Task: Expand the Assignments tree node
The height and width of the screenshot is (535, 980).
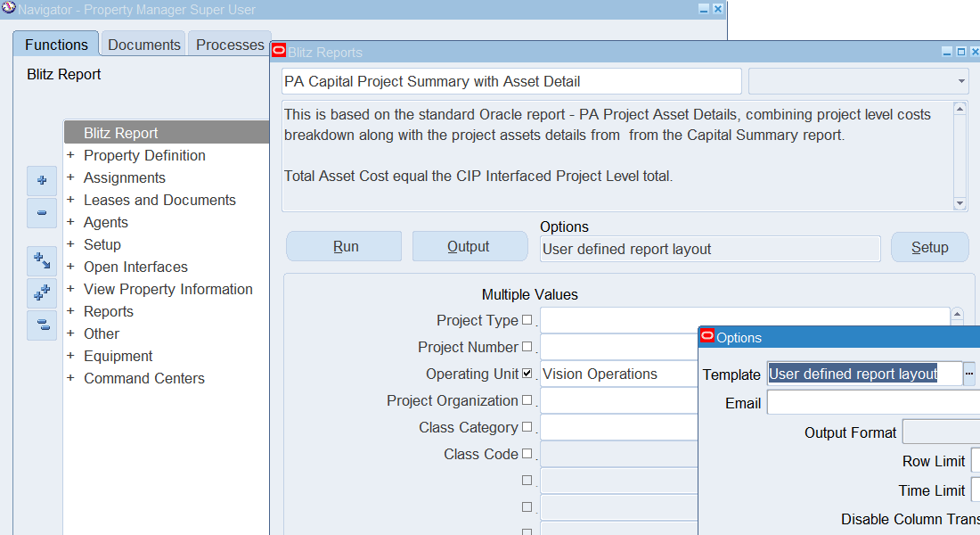Action: point(70,177)
